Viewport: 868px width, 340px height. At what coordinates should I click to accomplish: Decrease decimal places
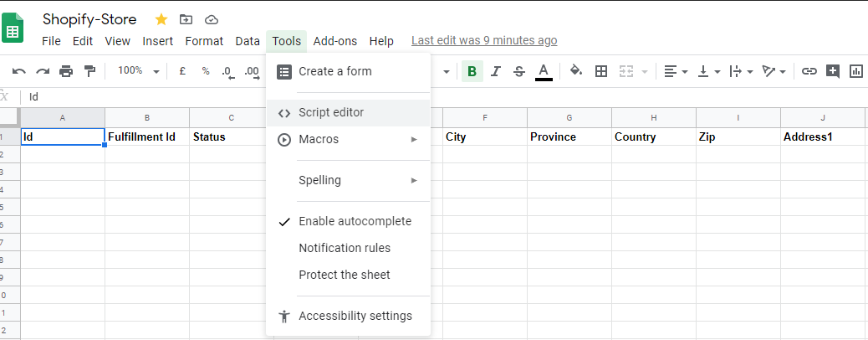pyautogui.click(x=227, y=71)
